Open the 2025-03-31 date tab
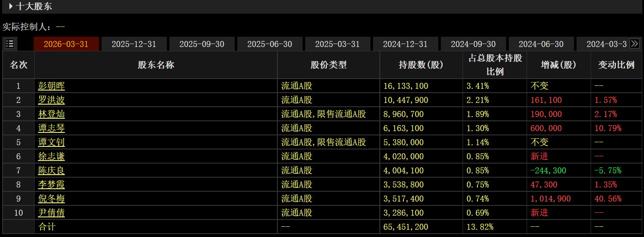 338,44
